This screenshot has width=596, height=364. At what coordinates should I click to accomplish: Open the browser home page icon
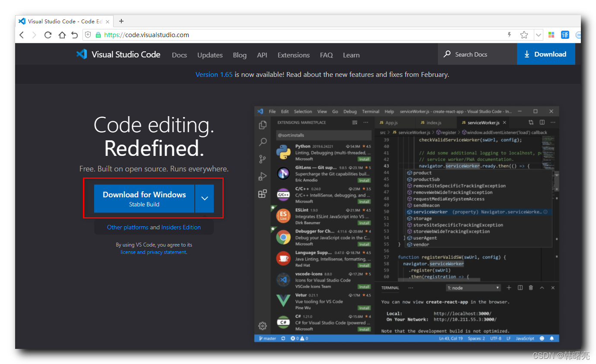tap(62, 35)
